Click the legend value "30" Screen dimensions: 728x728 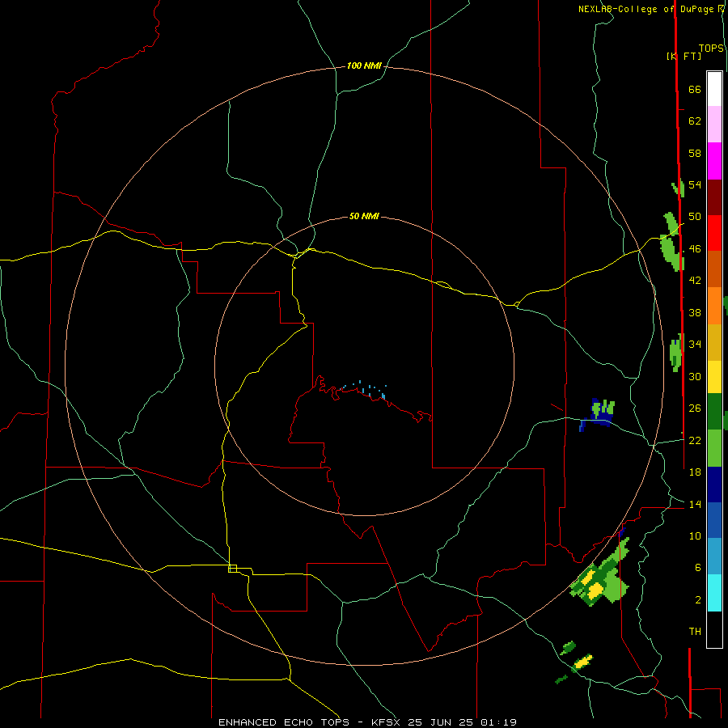695,376
